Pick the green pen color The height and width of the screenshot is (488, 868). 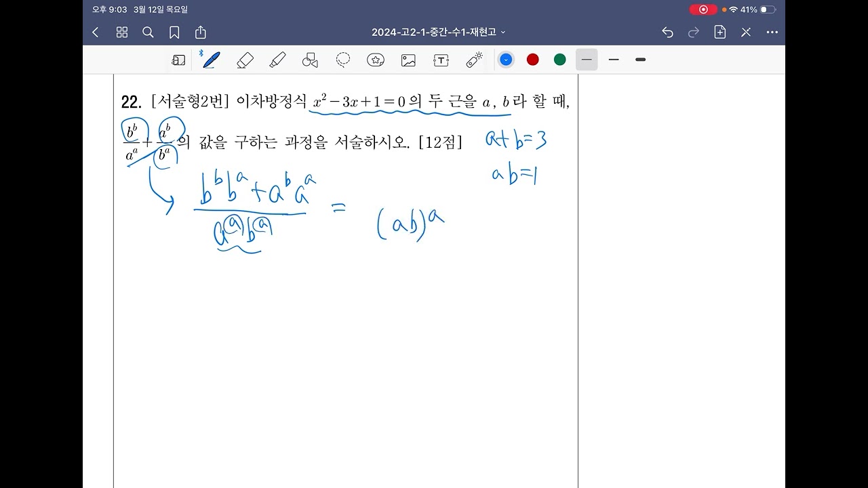click(560, 60)
